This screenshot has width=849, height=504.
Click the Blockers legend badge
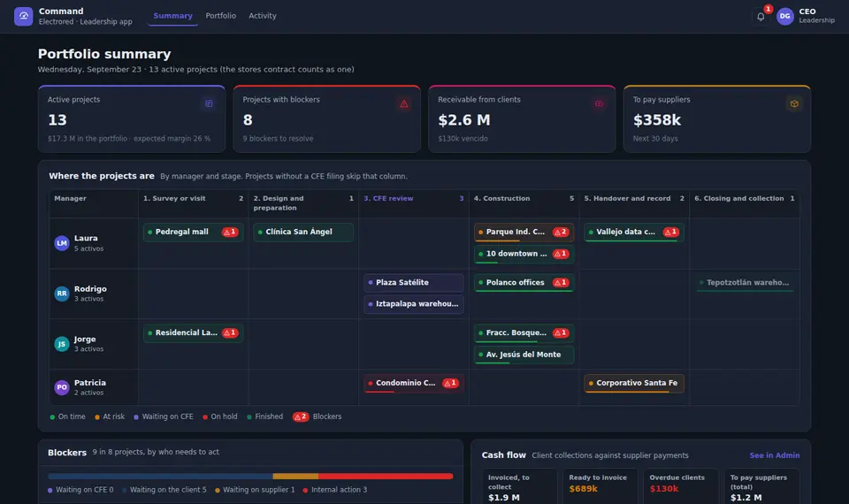[301, 416]
